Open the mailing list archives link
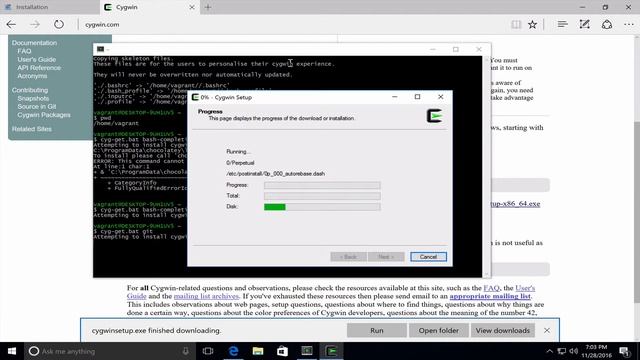 pyautogui.click(x=206, y=296)
